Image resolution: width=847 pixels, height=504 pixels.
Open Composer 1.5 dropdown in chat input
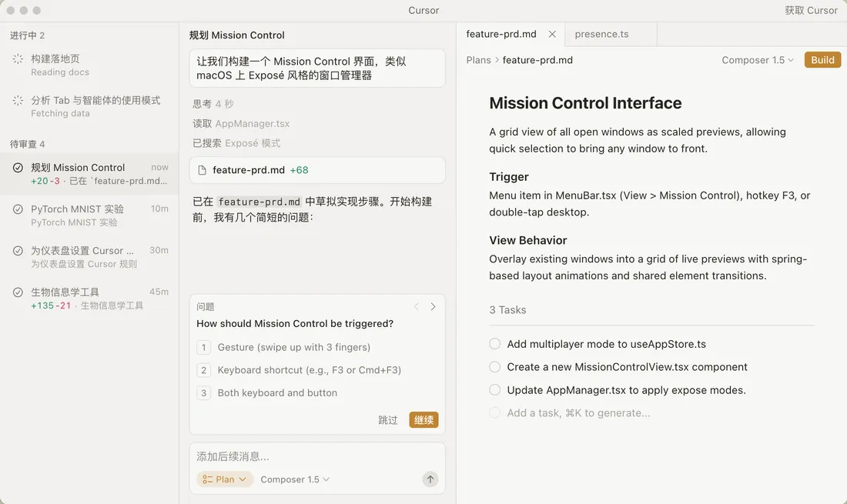pos(295,479)
